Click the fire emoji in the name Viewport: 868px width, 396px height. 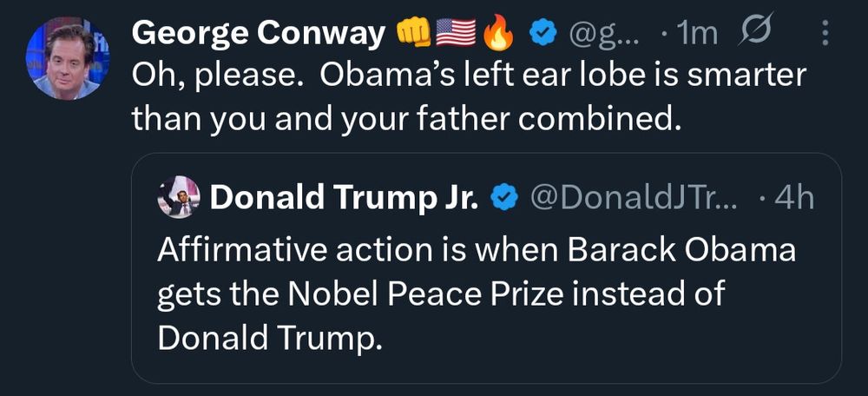tap(497, 35)
